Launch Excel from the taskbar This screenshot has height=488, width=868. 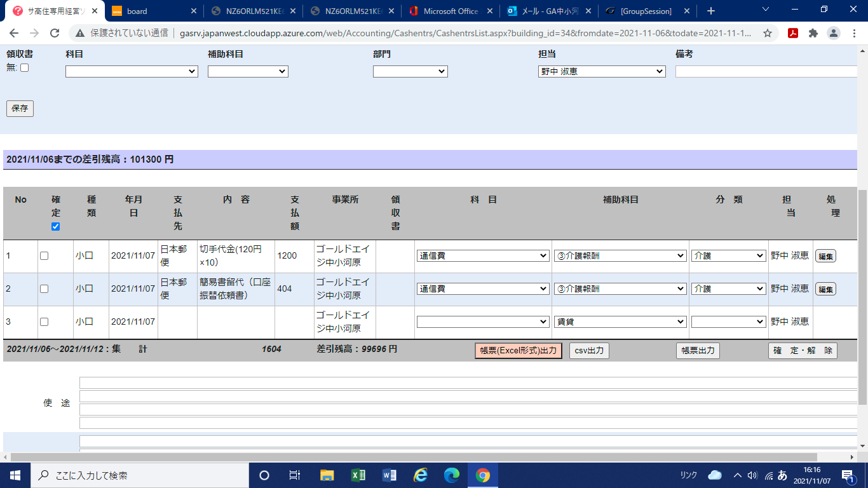358,475
